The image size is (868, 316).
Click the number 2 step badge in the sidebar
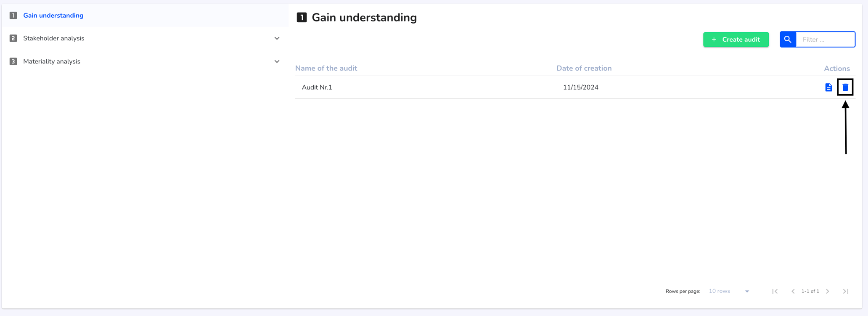[x=13, y=38]
